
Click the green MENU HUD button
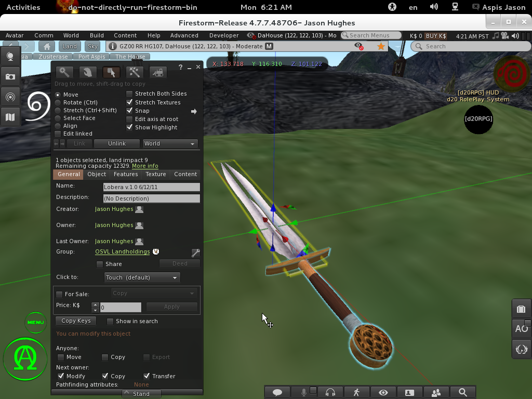pyautogui.click(x=36, y=322)
